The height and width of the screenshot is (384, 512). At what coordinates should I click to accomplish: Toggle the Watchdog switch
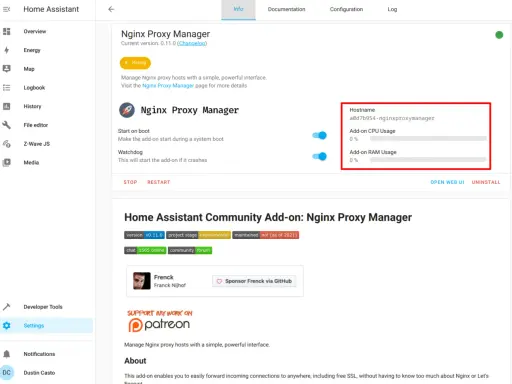(319, 156)
